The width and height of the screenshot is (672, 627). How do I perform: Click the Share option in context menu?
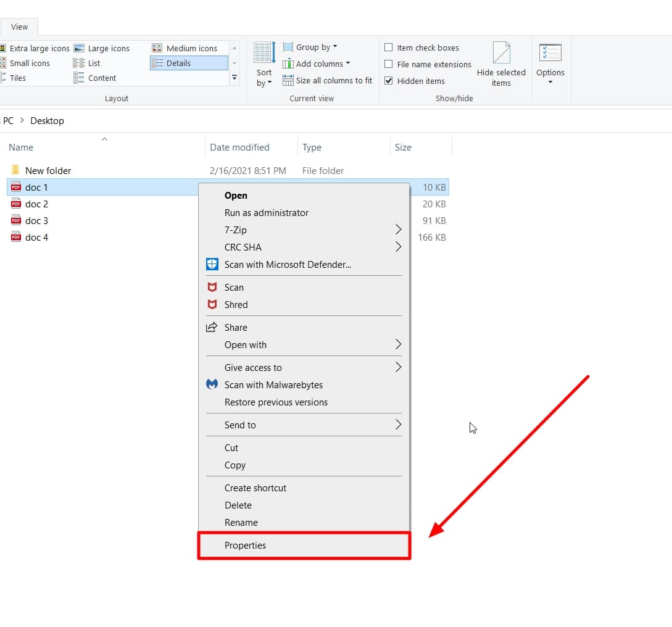[x=237, y=327]
